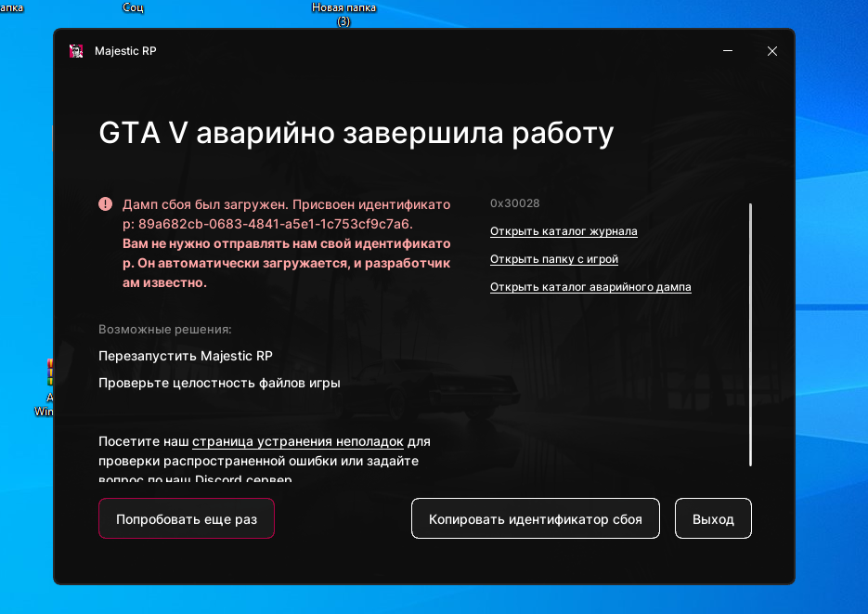Select the 'Новая папка (3)' desktop folder label
This screenshot has height=614, width=868.
click(x=343, y=14)
